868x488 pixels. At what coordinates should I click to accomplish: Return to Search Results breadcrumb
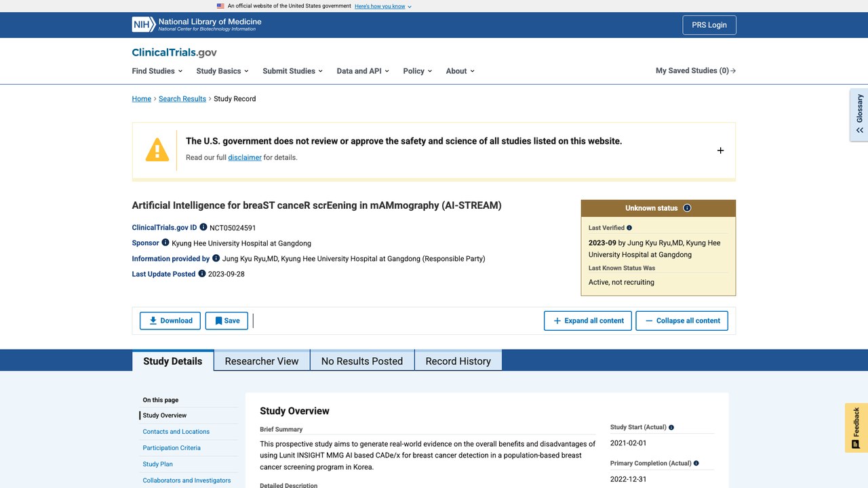(x=182, y=98)
